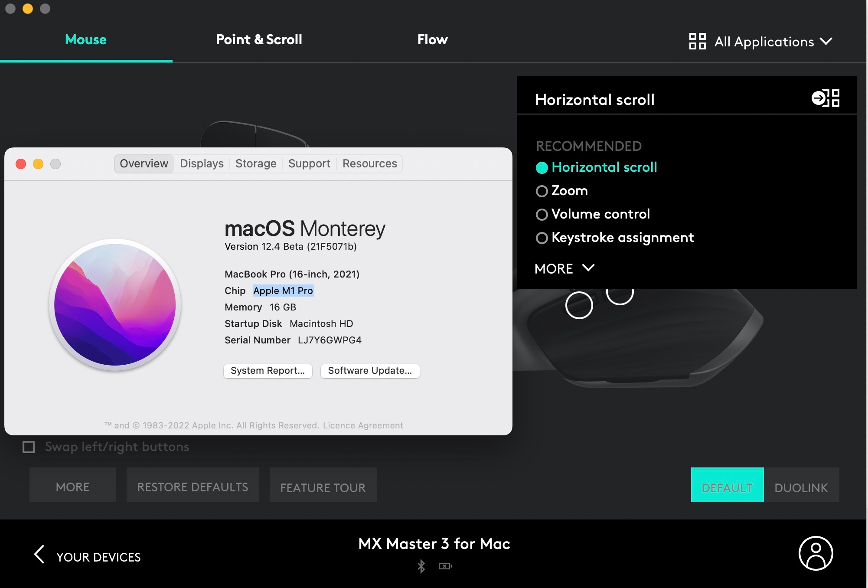This screenshot has width=868, height=588.
Task: Click the user account profile icon
Action: pos(816,553)
